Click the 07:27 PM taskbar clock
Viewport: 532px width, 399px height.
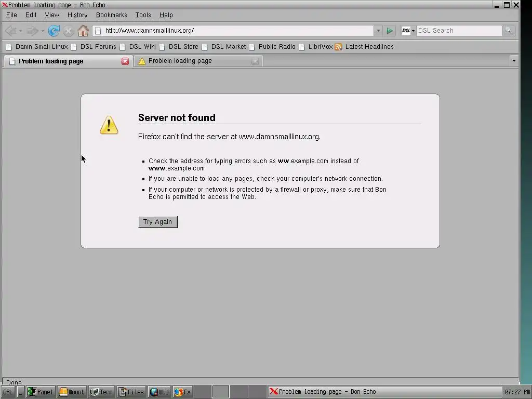pos(517,392)
